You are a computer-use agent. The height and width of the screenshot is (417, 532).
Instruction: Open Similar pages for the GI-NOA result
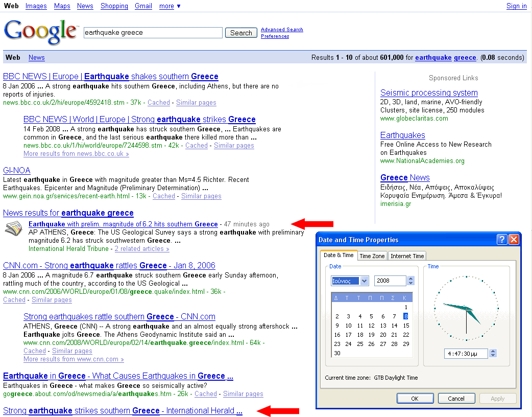pos(201,196)
